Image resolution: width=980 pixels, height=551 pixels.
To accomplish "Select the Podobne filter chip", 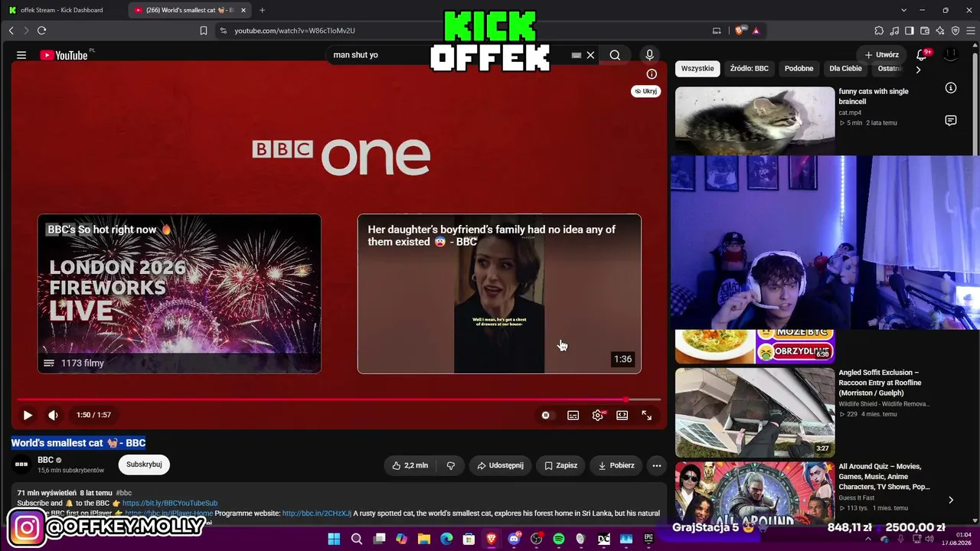I will coord(799,68).
